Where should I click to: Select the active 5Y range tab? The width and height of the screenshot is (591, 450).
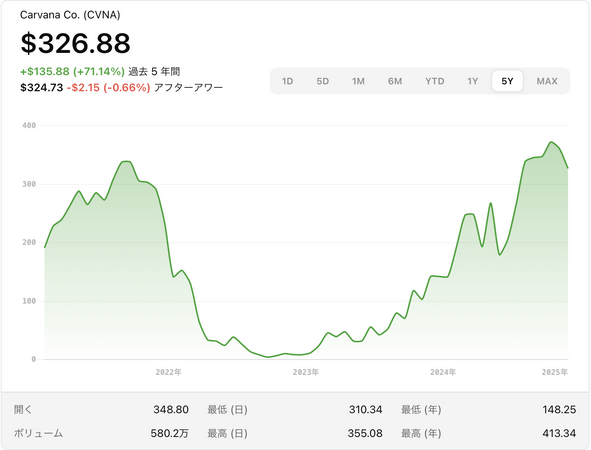pyautogui.click(x=507, y=81)
